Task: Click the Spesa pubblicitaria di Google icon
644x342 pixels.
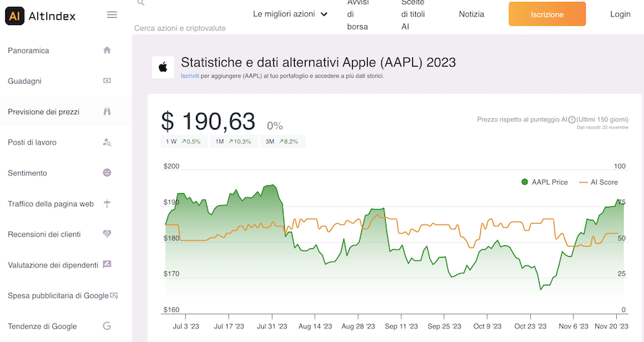Action: pyautogui.click(x=114, y=295)
